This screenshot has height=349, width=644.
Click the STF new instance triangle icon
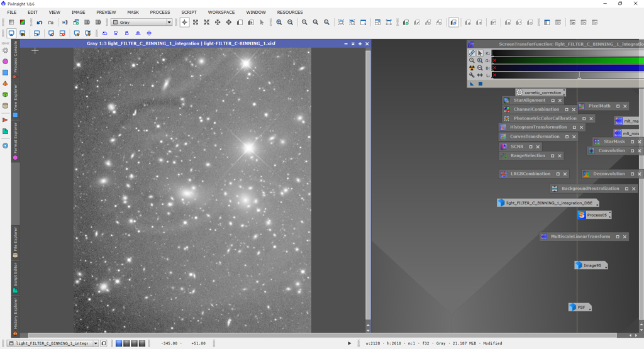(x=472, y=84)
